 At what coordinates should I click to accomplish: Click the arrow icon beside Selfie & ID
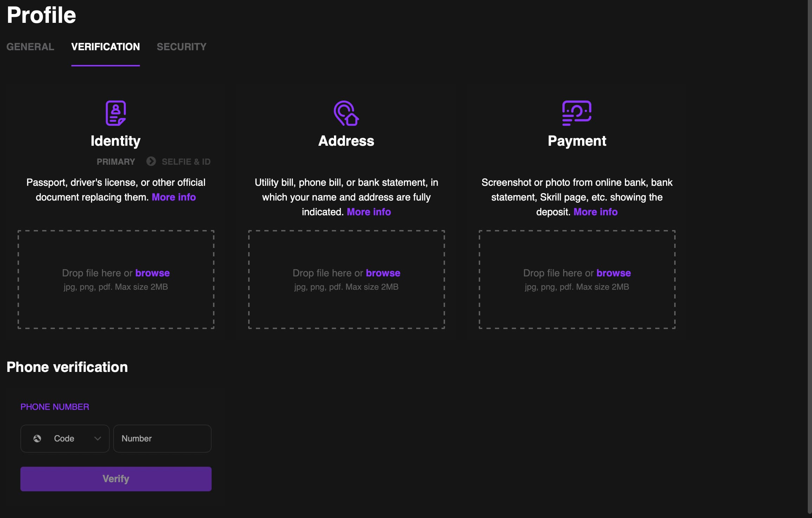click(x=151, y=161)
